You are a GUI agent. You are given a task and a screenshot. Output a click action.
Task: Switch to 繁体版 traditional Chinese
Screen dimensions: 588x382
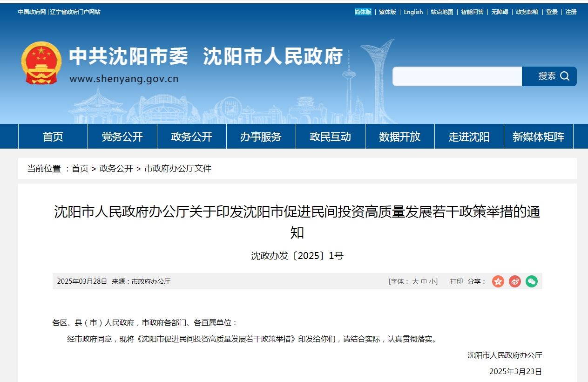pos(387,12)
